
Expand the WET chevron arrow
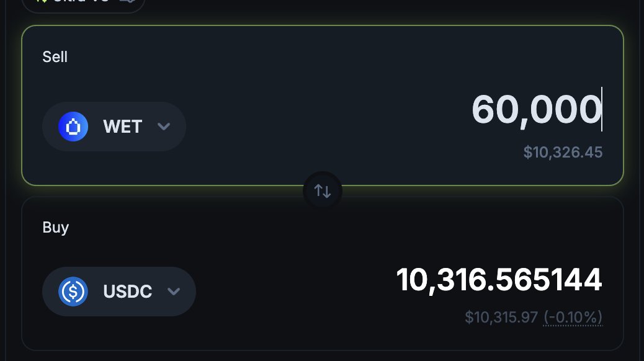click(164, 127)
